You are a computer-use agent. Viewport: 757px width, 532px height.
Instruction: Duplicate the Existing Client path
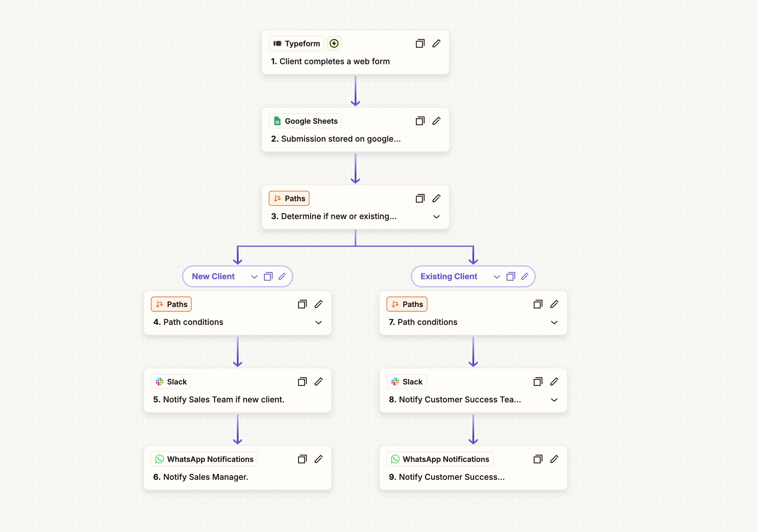[511, 276]
